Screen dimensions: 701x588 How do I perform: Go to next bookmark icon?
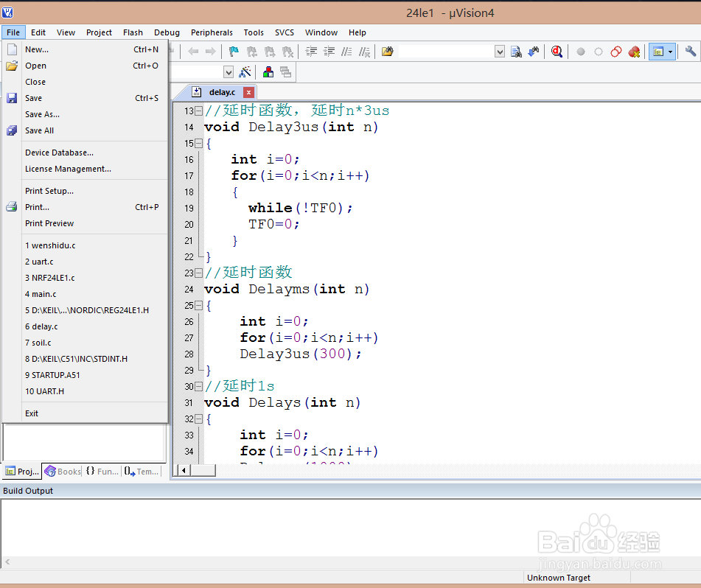(x=270, y=52)
